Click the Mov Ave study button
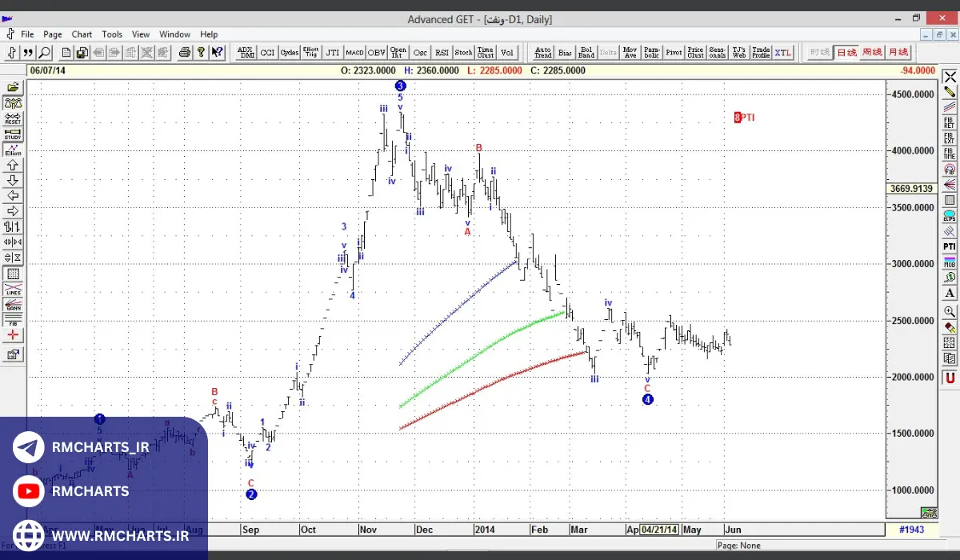 click(x=630, y=53)
